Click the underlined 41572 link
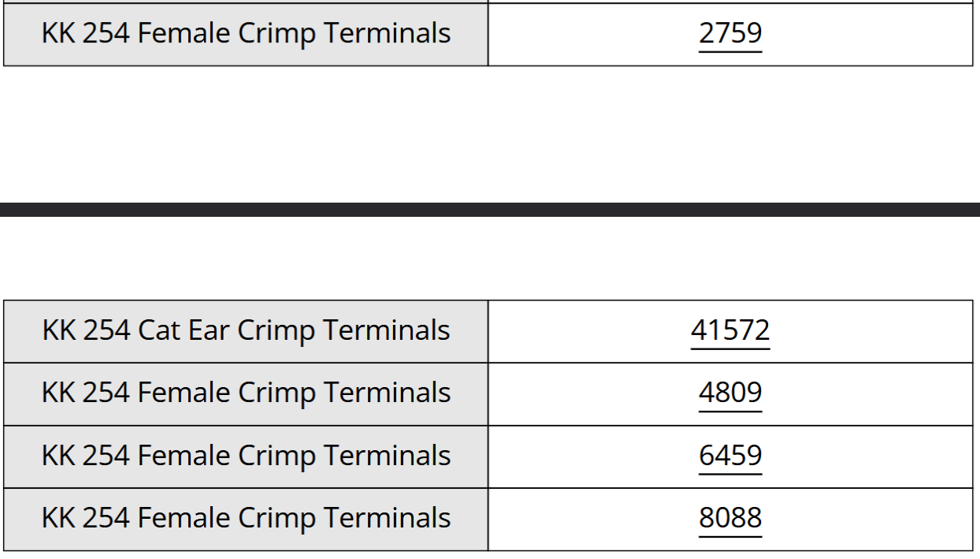Screen dimensions: 980x559 730,330
